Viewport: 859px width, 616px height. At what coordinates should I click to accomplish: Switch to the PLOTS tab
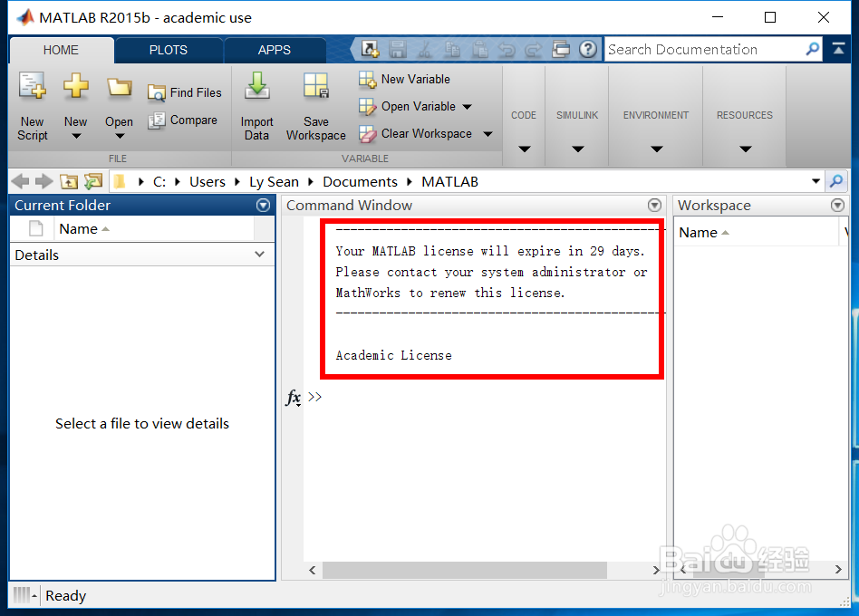[169, 50]
